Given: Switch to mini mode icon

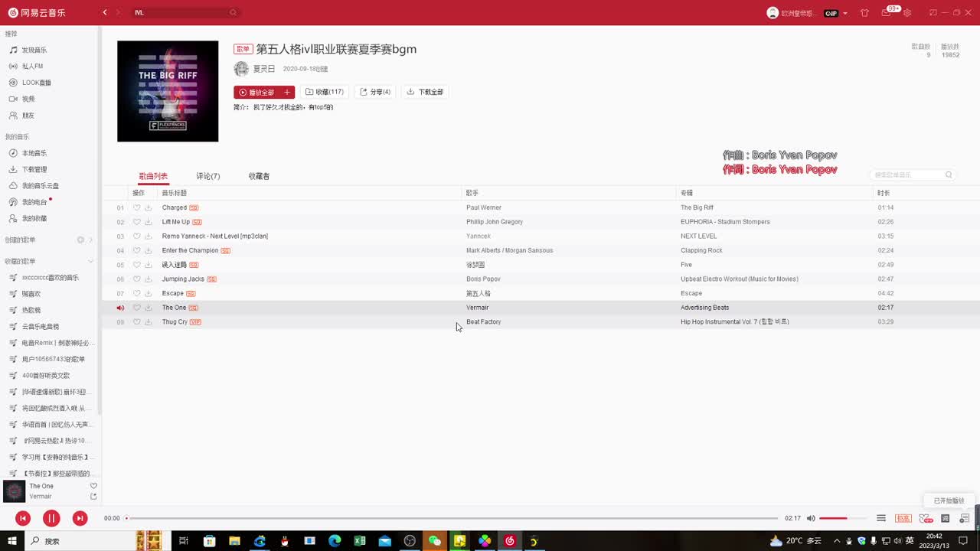Looking at the screenshot, I should pos(933,13).
